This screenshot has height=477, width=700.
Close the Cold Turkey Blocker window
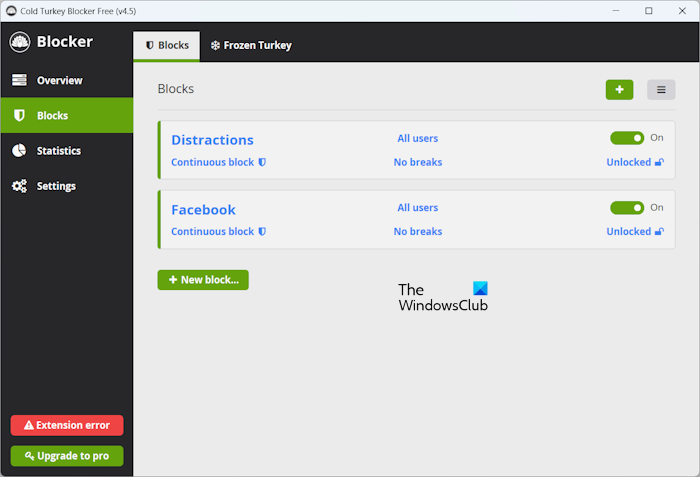point(682,11)
